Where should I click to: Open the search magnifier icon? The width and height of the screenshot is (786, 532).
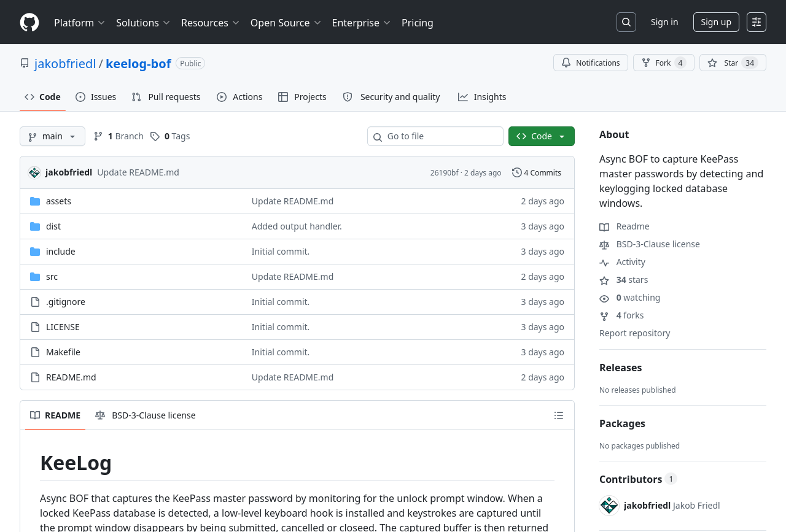click(x=626, y=22)
